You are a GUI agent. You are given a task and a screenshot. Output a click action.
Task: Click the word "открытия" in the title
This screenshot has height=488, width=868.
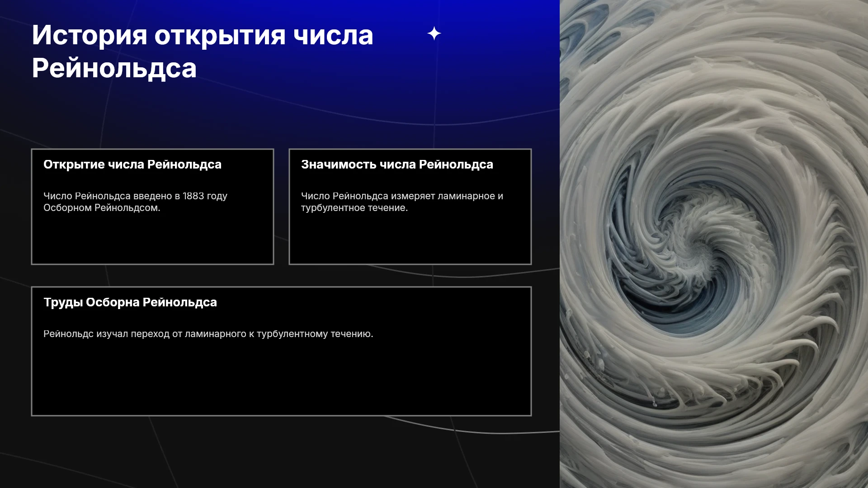(220, 35)
